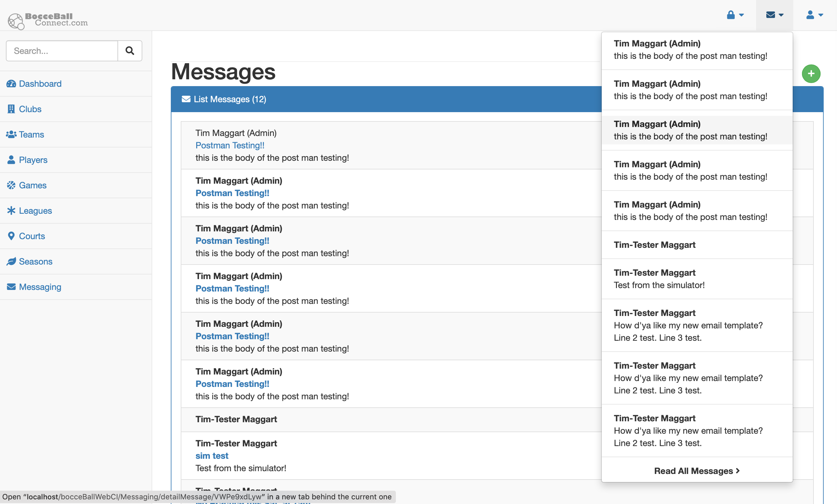The width and height of the screenshot is (837, 504).
Task: Open the 'sim test' message link
Action: click(x=212, y=455)
